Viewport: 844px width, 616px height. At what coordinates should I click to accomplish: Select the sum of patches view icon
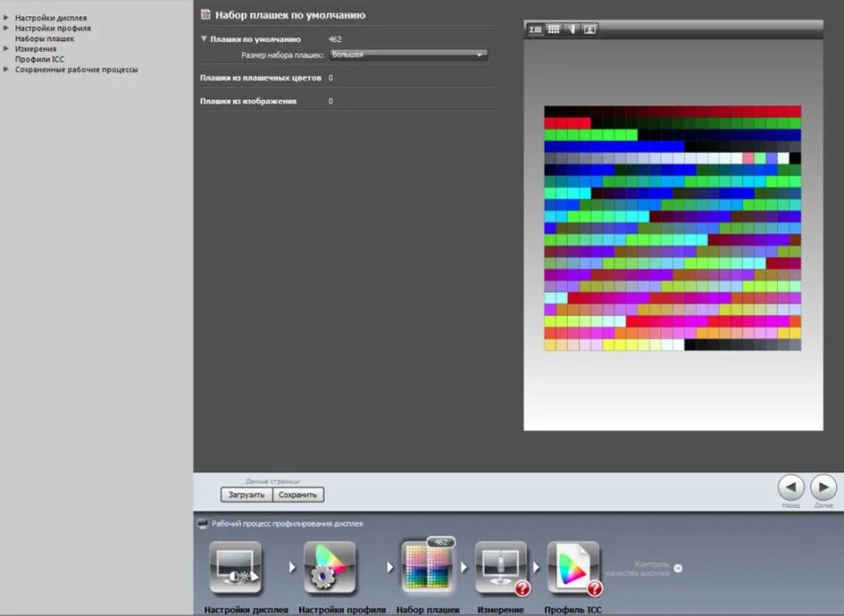click(x=535, y=29)
